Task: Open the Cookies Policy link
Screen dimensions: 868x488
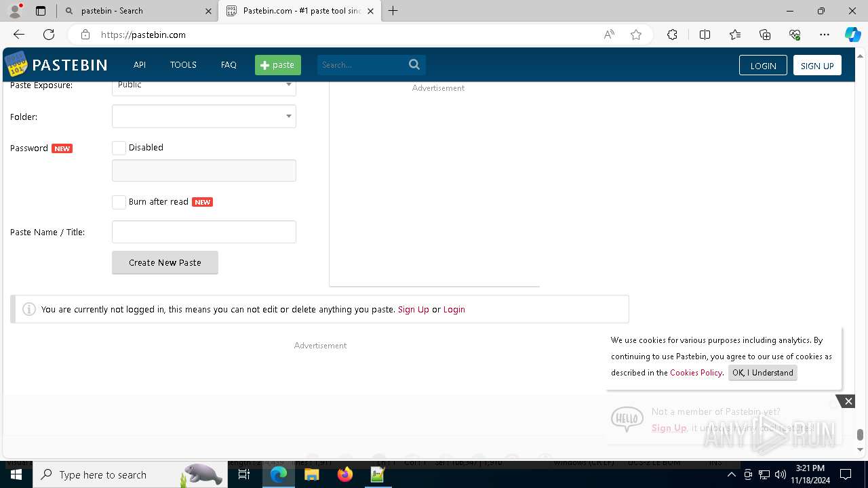Action: coord(696,373)
